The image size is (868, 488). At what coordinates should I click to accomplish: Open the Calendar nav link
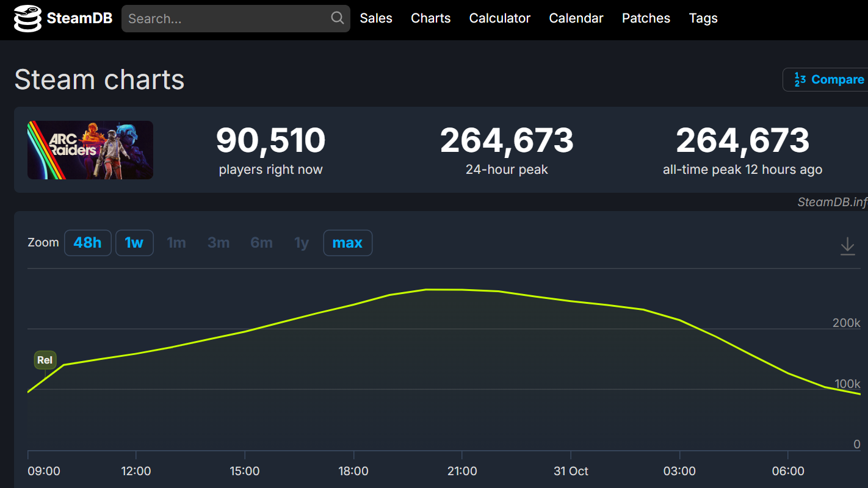tap(576, 18)
